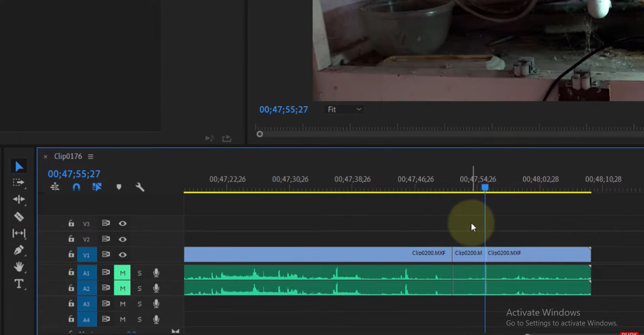644x335 pixels.
Task: Select the Razor tool
Action: tap(19, 217)
